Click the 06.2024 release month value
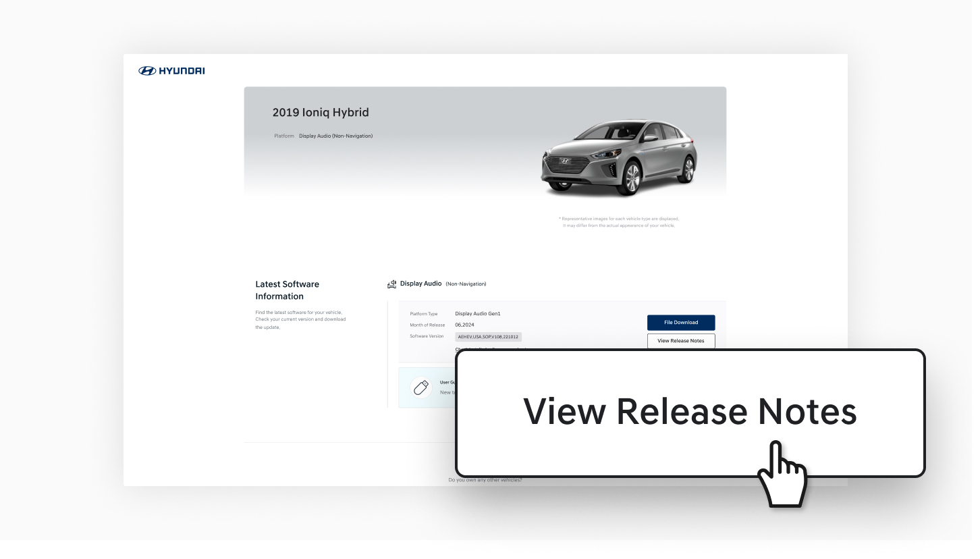The image size is (980, 559). (x=464, y=325)
